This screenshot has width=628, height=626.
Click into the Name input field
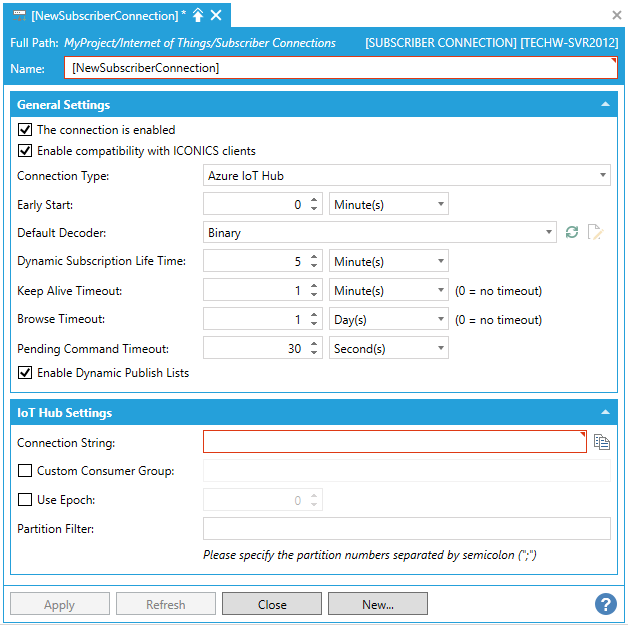[x=341, y=68]
